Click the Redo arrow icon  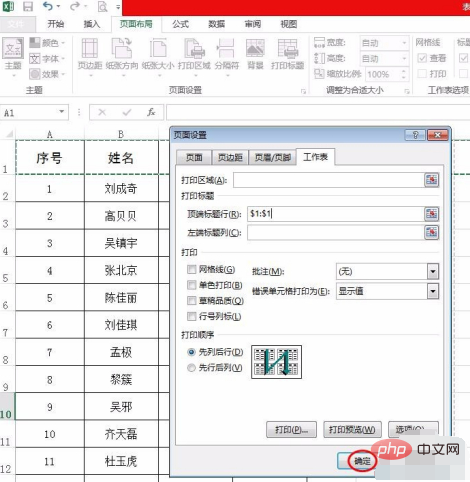point(75,6)
